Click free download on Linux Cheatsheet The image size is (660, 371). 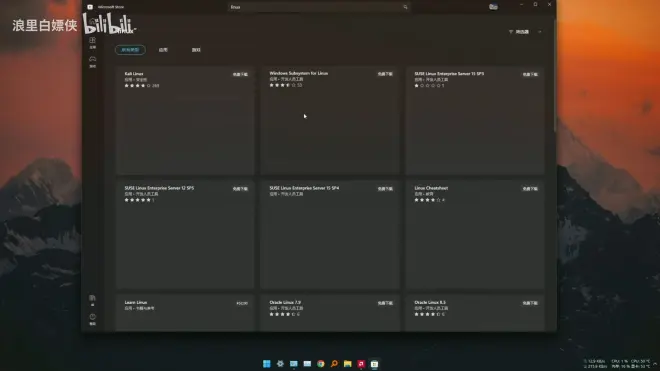[530, 189]
